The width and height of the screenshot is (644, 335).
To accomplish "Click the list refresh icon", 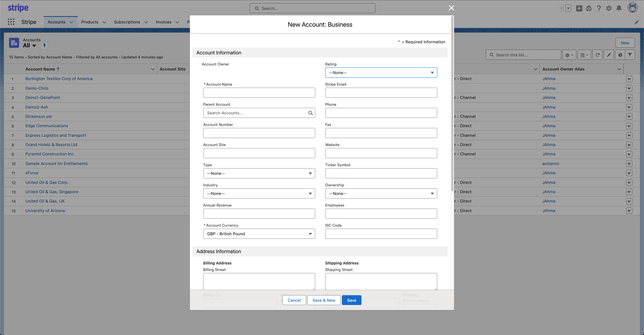I will (x=597, y=55).
